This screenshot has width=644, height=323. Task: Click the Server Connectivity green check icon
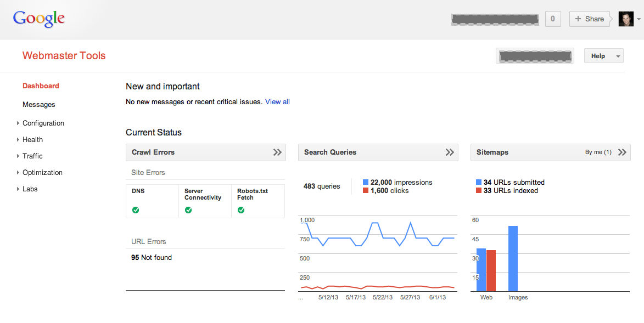tap(188, 210)
